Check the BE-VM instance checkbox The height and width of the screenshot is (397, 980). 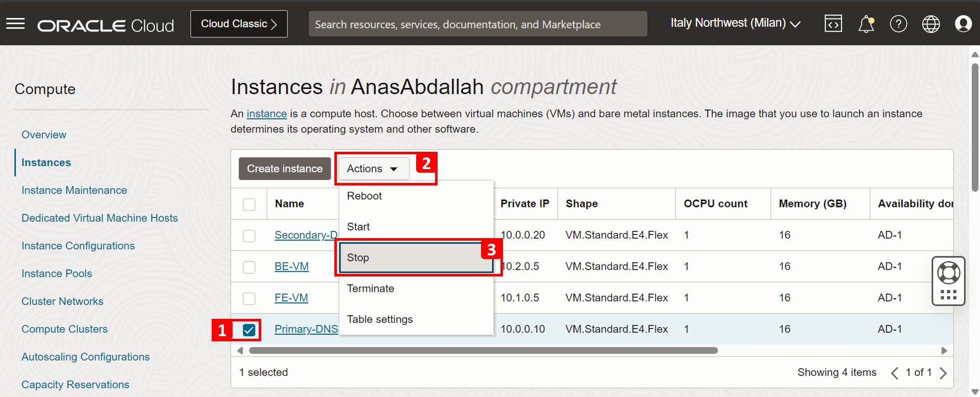coord(249,267)
